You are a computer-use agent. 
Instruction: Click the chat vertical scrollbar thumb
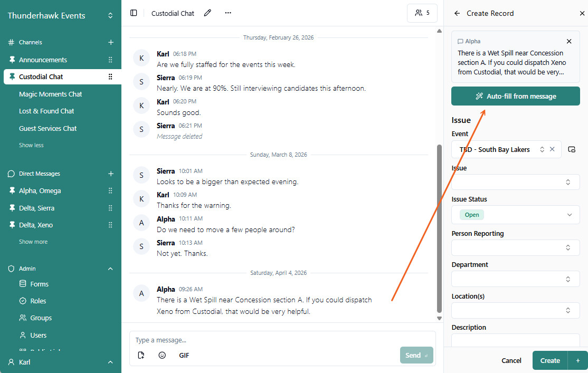[x=439, y=228]
